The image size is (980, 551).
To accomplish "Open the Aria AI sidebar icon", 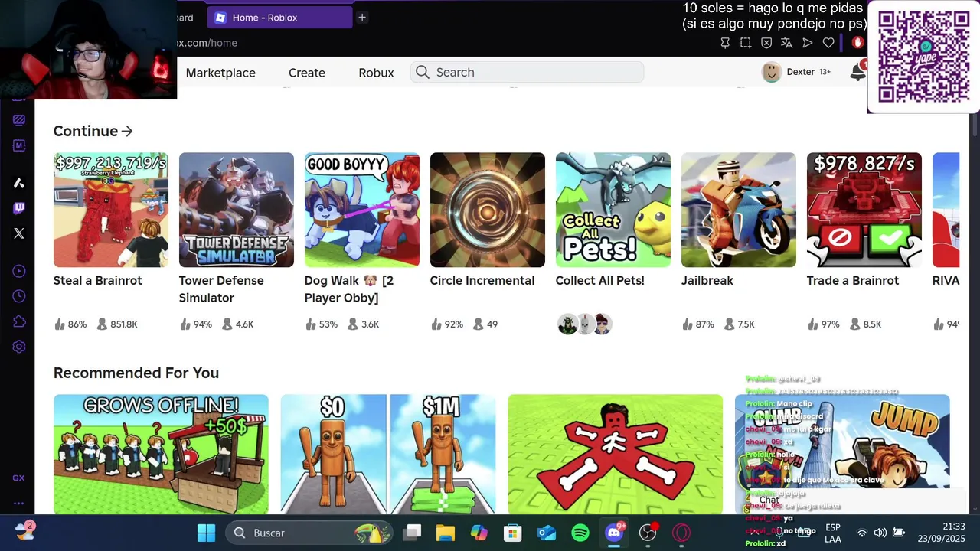I will (x=19, y=183).
